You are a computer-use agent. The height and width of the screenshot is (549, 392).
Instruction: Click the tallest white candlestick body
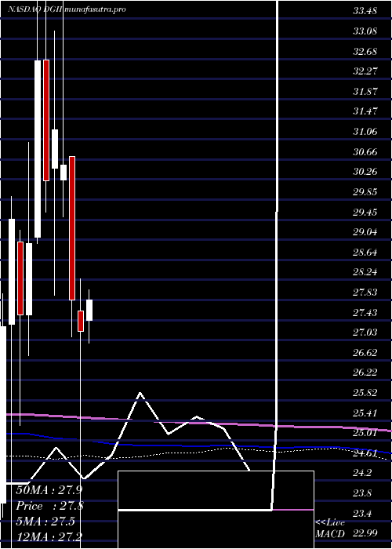[38, 149]
